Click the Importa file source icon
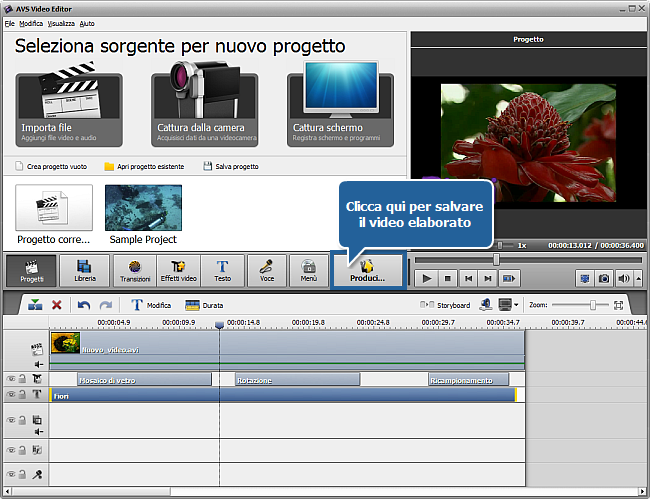Viewport: 650px width, 499px height. pos(69,109)
